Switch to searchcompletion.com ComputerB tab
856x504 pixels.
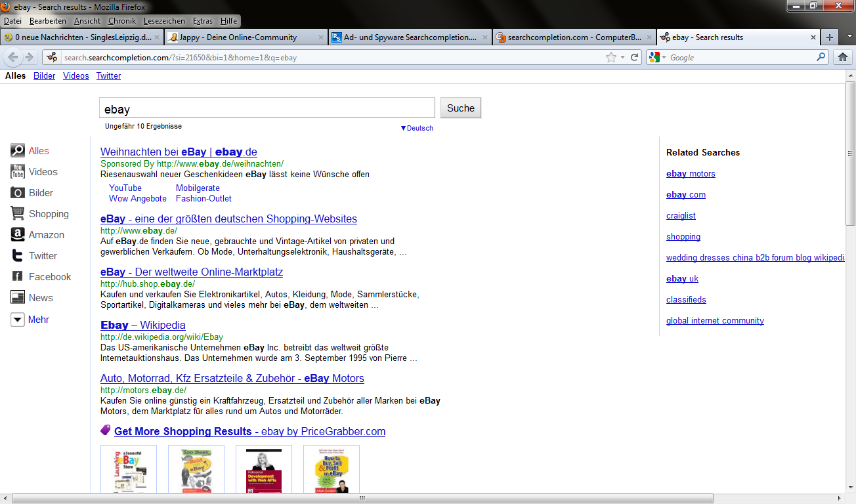pyautogui.click(x=574, y=37)
